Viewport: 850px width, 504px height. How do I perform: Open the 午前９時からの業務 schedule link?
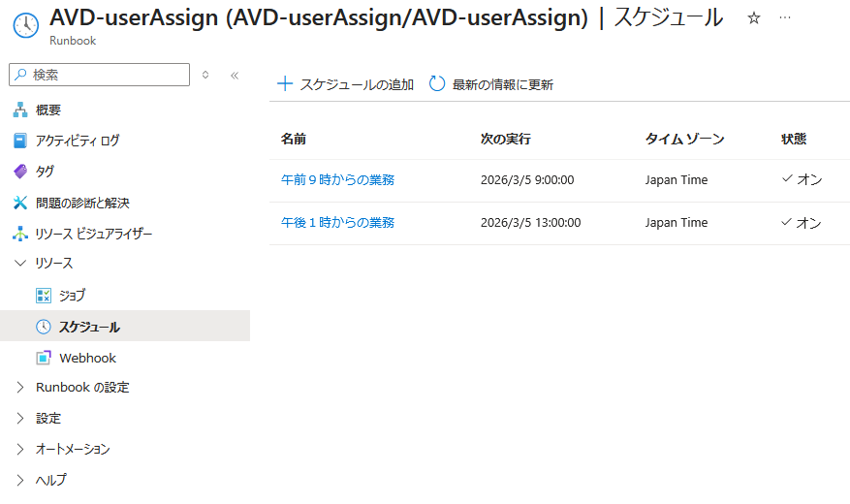tap(337, 180)
